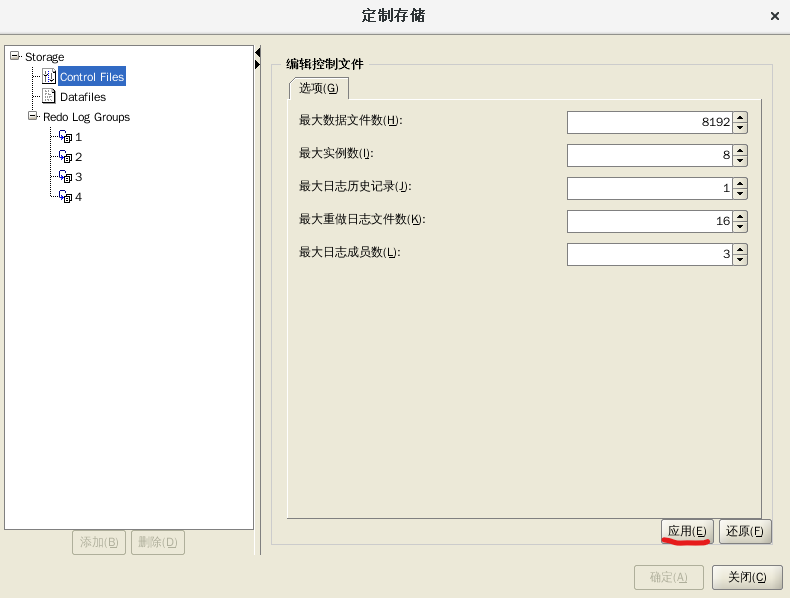Viewport: 790px width, 598px height.
Task: Expand the left pane with the right arrow
Action: pos(257,64)
